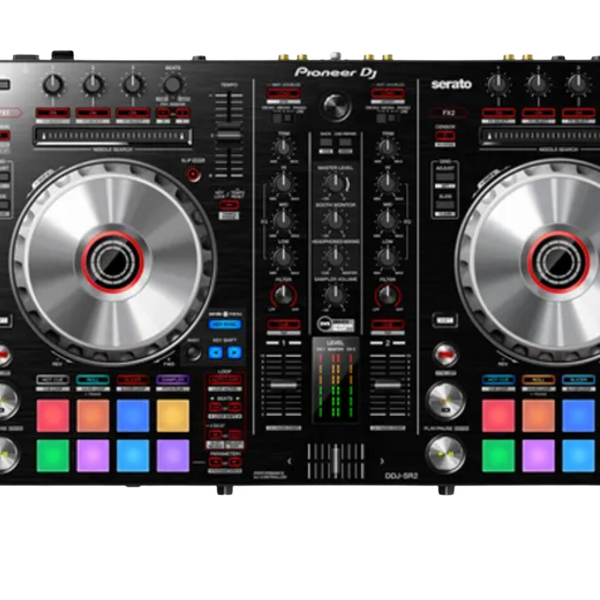Toggle channel 2 headphone CUE button

coord(387,325)
